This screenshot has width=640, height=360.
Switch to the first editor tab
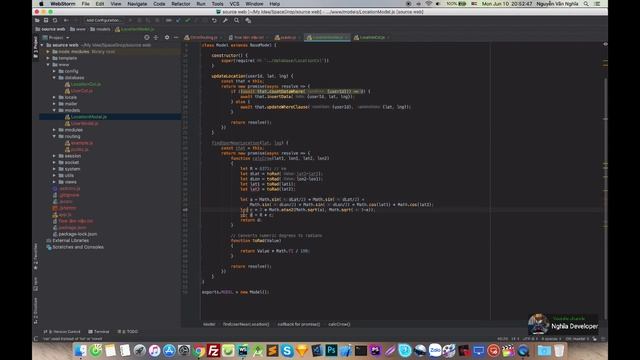coord(203,38)
